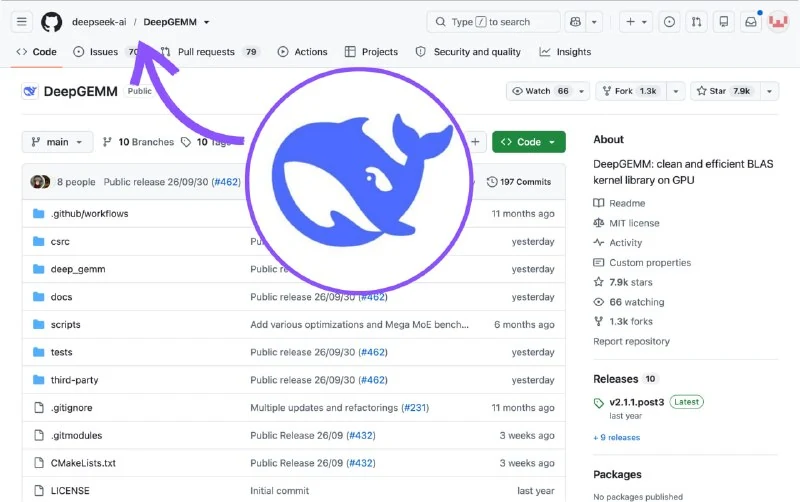This screenshot has width=800, height=502.
Task: Open the #462 link in latest commit
Action: pyautogui.click(x=226, y=182)
